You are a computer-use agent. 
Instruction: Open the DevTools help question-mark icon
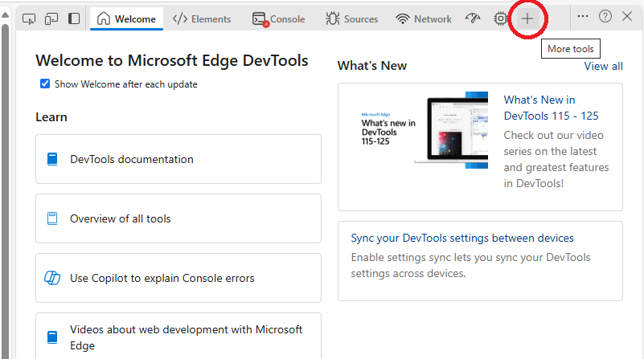click(x=605, y=16)
